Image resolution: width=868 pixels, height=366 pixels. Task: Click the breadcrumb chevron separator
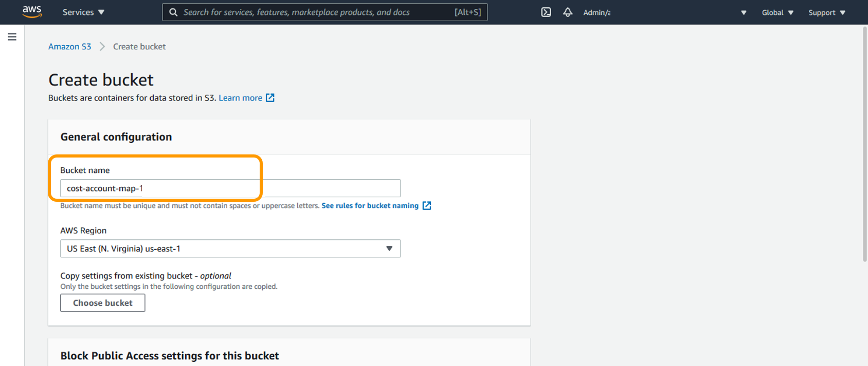(102, 46)
